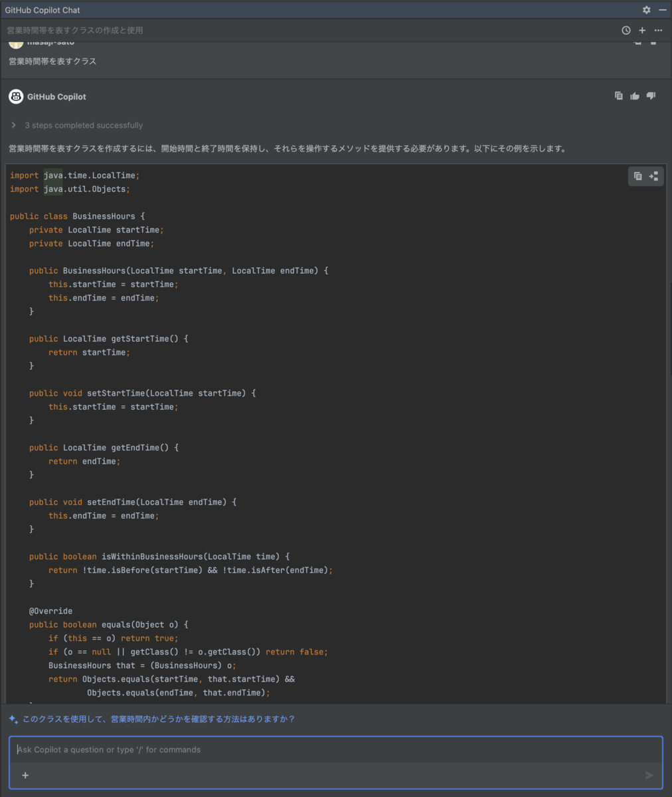Image resolution: width=672 pixels, height=797 pixels.
Task: Click the suggested follow-up question link
Action: click(x=159, y=719)
